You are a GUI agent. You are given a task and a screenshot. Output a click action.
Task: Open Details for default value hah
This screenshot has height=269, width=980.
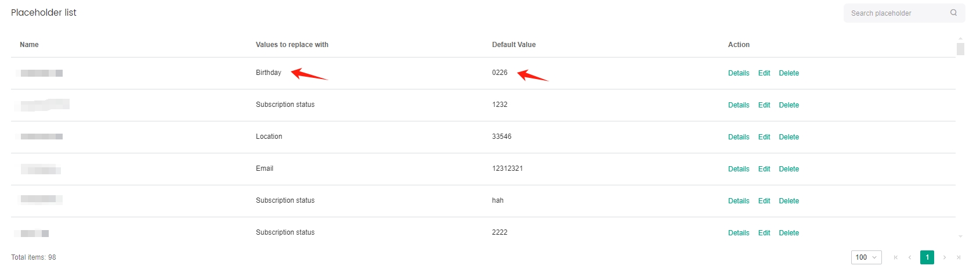[739, 201]
